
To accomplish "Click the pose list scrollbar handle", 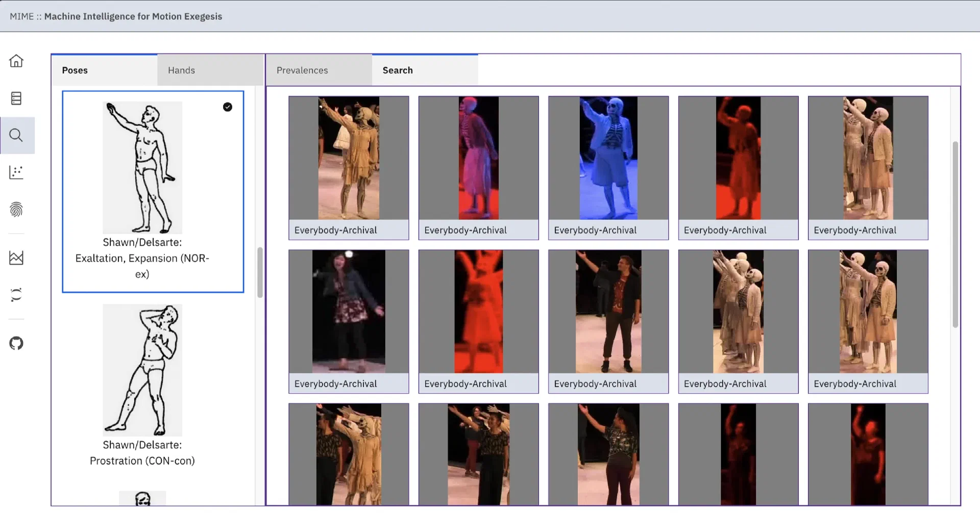I will (260, 272).
